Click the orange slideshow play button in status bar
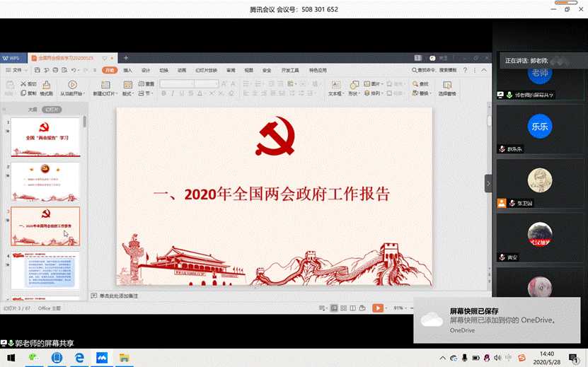588x367 pixels. (378, 308)
